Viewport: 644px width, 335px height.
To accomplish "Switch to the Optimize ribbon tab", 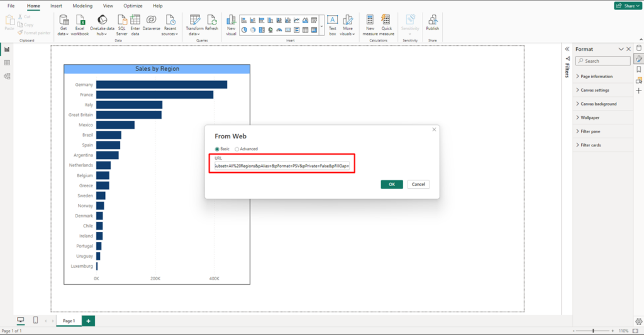I will pyautogui.click(x=133, y=6).
